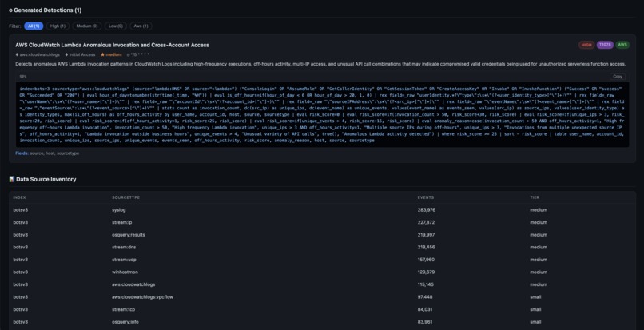This screenshot has height=330, width=644.
Task: Select the stream:dns sourcetype cell
Action: pos(123,248)
